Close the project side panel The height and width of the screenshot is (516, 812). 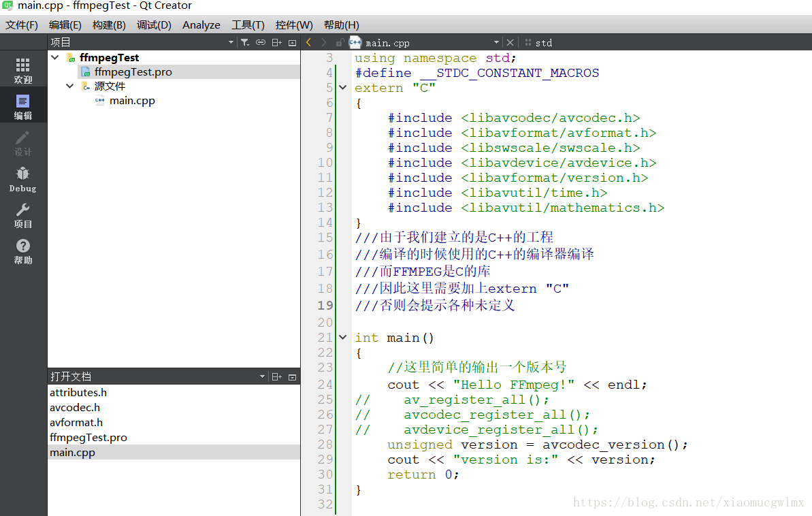[292, 42]
